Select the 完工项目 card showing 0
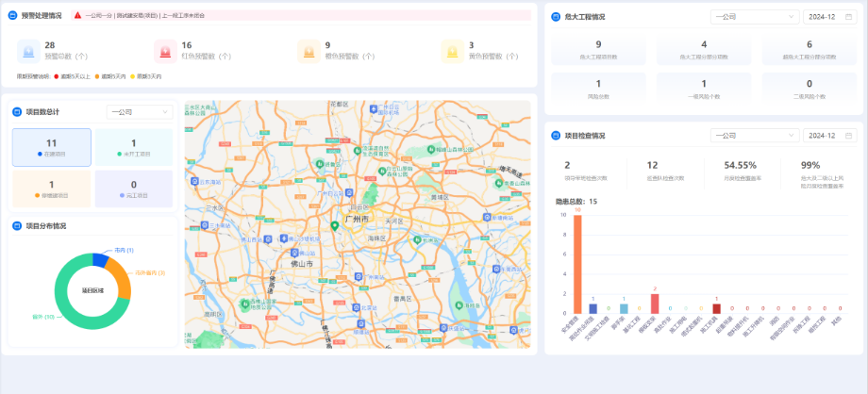The height and width of the screenshot is (394, 868). [133, 189]
